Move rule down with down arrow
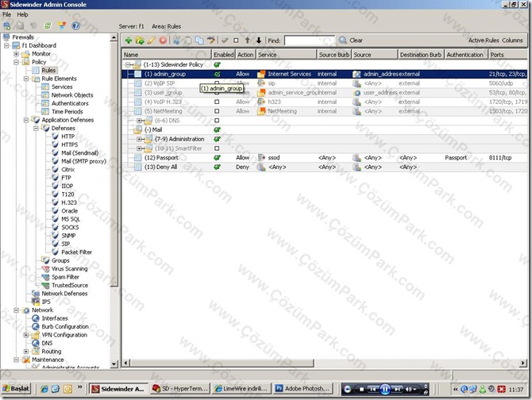 click(259, 40)
